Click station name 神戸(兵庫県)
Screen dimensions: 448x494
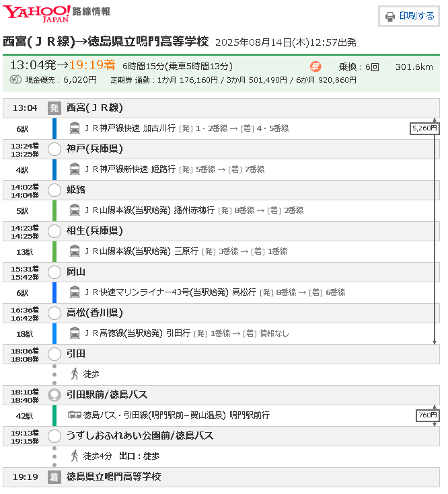click(95, 149)
